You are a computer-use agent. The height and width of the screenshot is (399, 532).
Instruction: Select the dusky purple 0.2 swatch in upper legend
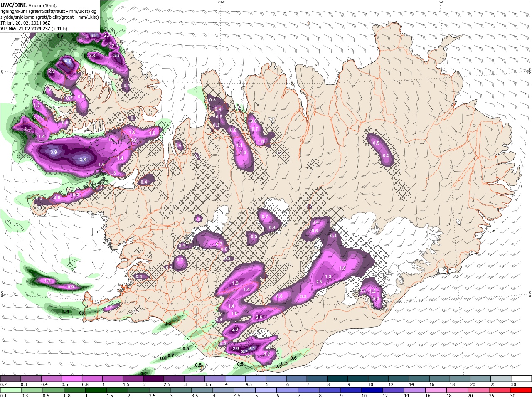click(x=10, y=379)
